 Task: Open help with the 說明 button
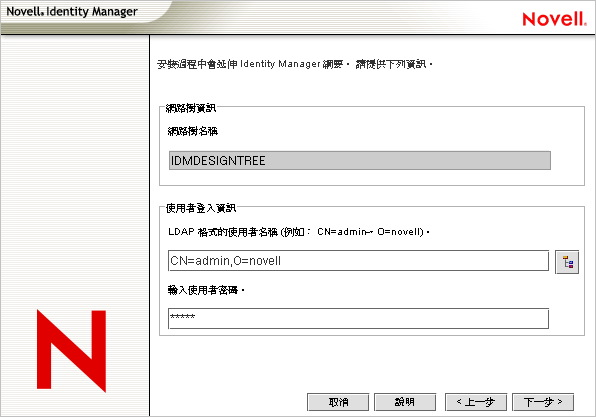[405, 402]
